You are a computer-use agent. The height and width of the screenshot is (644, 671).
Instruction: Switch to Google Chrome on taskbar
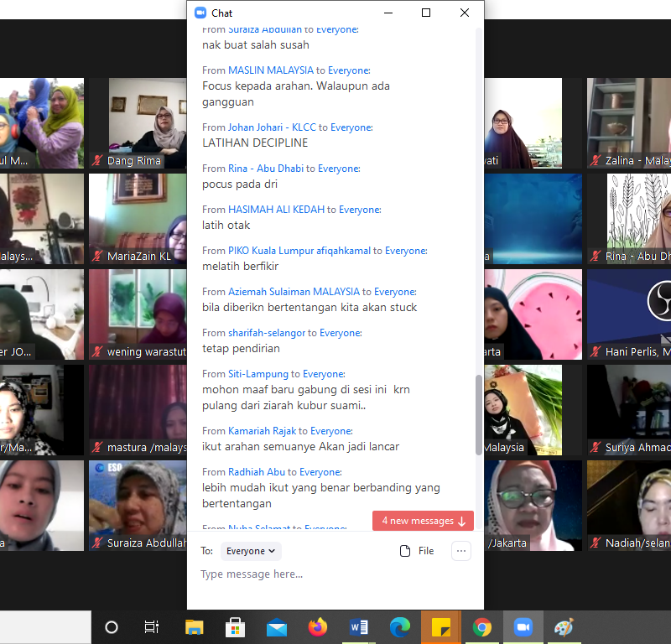[x=481, y=627]
